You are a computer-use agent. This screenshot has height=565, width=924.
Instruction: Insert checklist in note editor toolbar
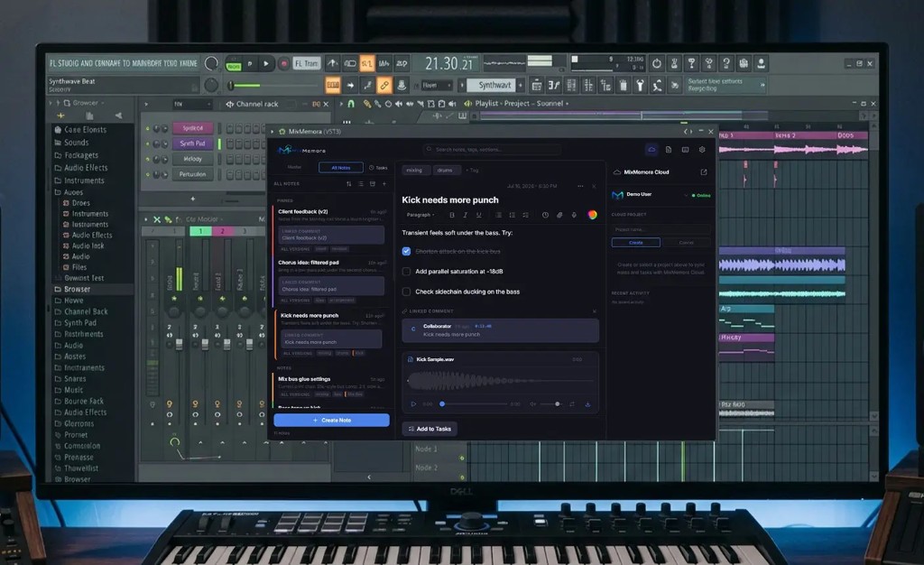click(525, 215)
